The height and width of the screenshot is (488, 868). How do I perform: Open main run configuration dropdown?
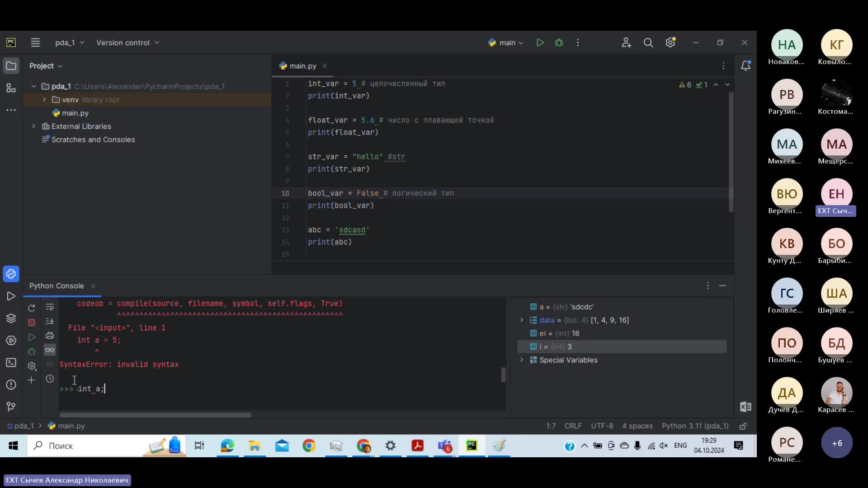506,42
